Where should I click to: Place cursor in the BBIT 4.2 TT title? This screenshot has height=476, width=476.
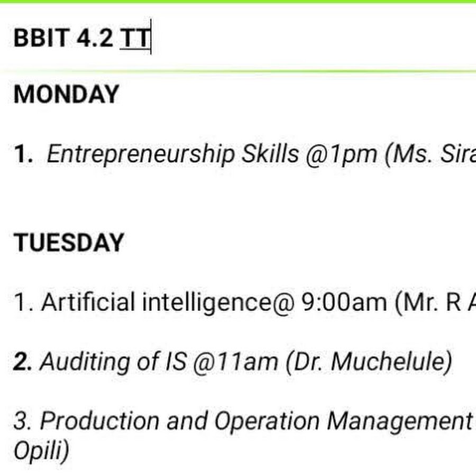click(82, 38)
